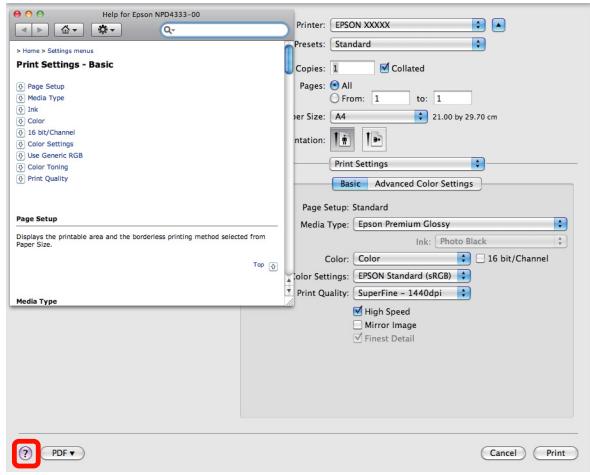Enable the Mirror Image checkbox
The image size is (590, 475).
click(357, 324)
